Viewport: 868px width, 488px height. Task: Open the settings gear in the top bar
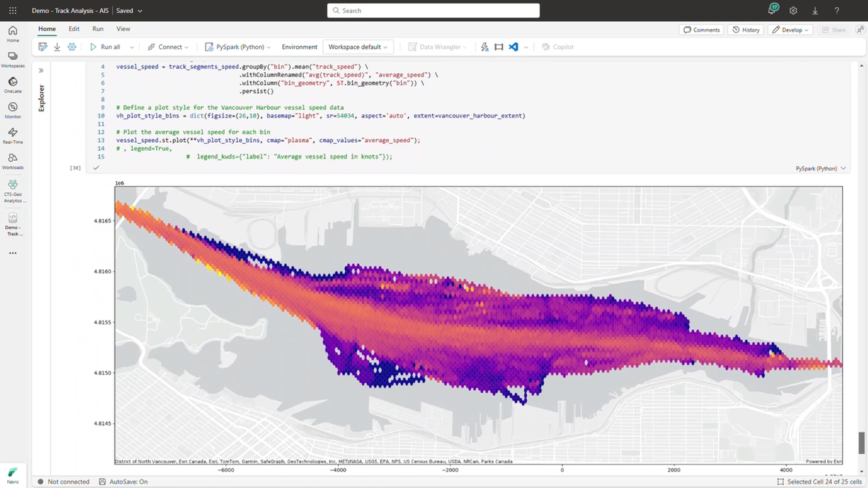(793, 11)
